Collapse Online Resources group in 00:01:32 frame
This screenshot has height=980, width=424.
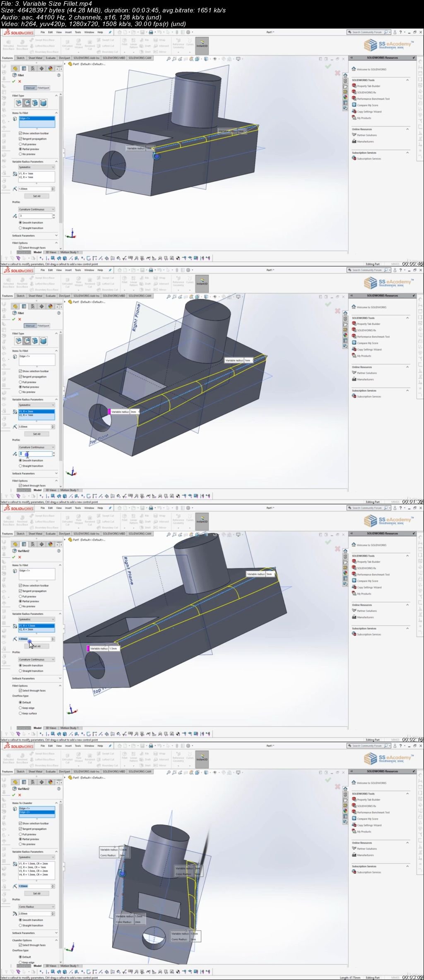[x=407, y=367]
